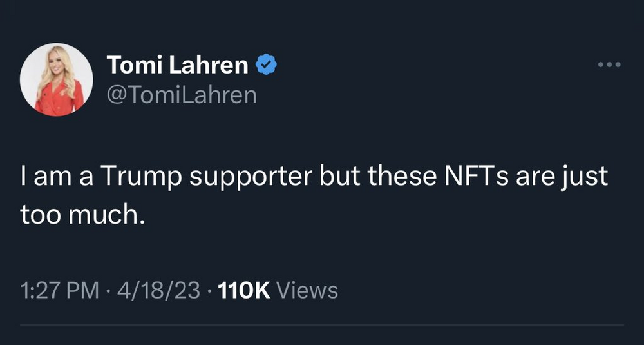Click "too much." on the tweet's second line
The width and height of the screenshot is (644, 345).
point(79,215)
